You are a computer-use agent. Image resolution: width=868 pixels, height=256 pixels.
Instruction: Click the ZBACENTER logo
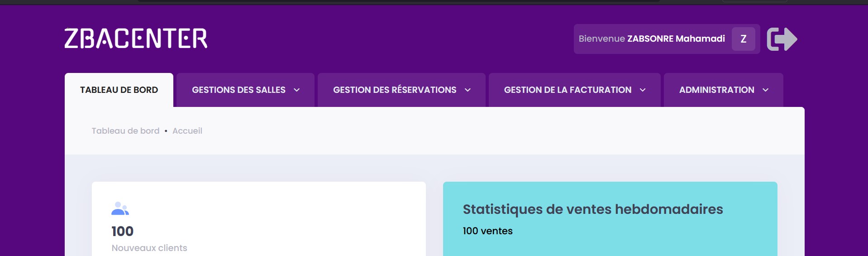(136, 39)
